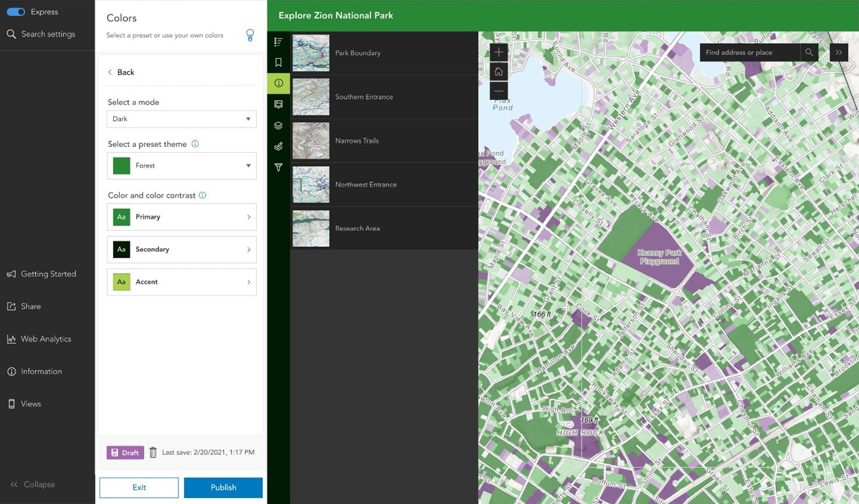Click the lightbulb tips icon
Screen dimensions: 859x504
coord(250,36)
